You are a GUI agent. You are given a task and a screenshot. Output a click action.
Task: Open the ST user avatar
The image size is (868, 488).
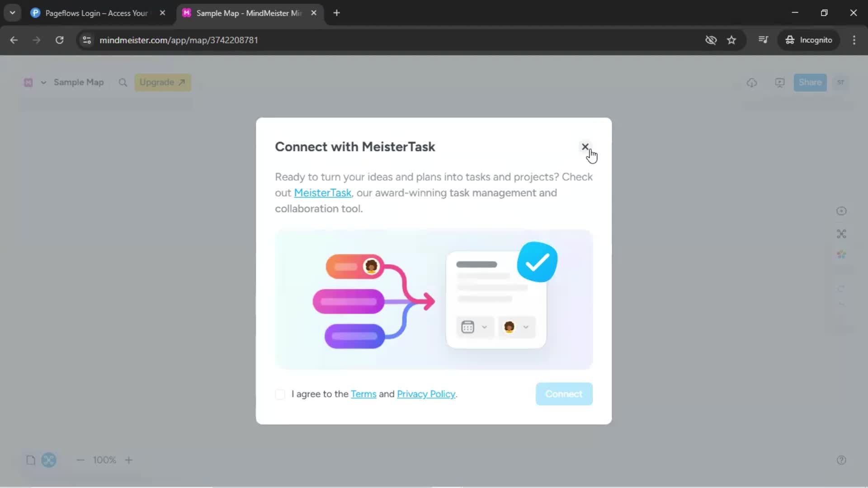tap(840, 82)
